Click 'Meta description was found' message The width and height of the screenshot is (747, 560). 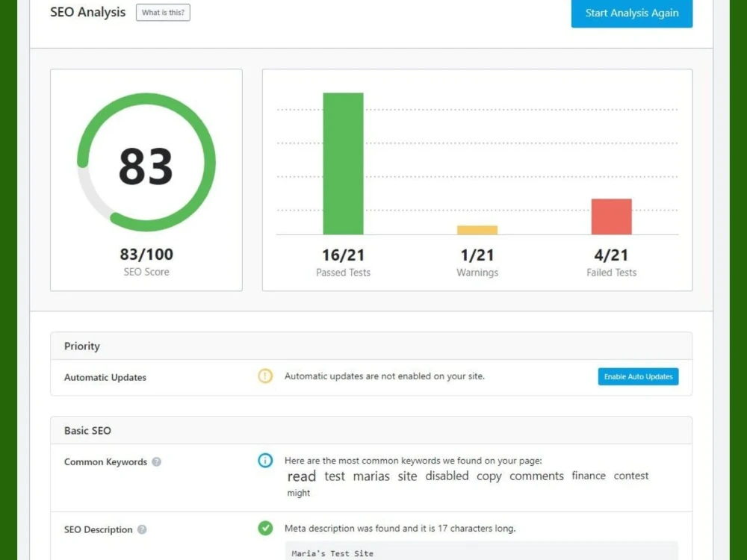[x=400, y=529]
